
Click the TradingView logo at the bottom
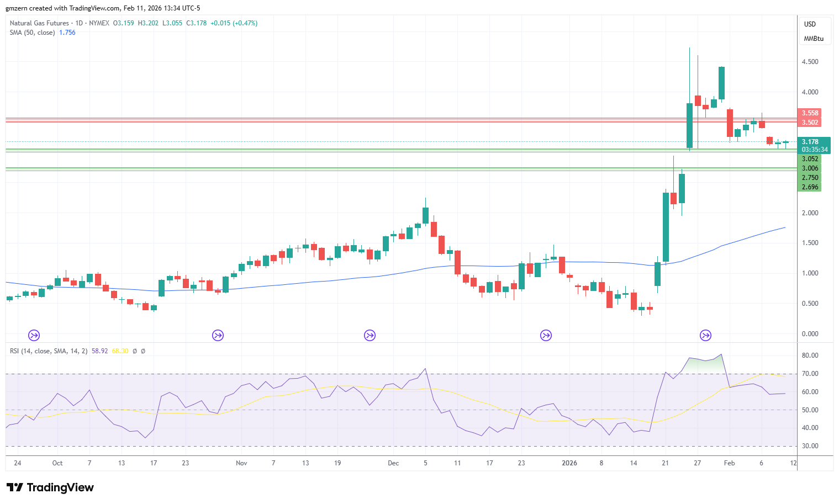50,487
